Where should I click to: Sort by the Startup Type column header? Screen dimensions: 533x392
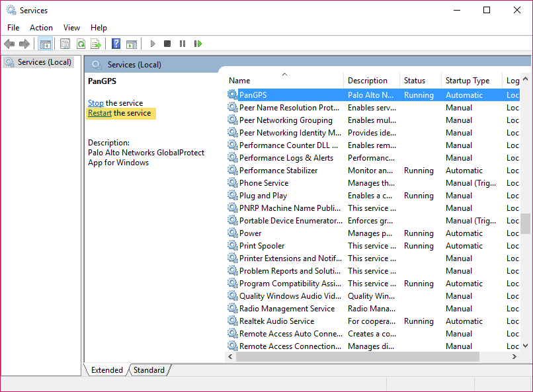pyautogui.click(x=467, y=81)
